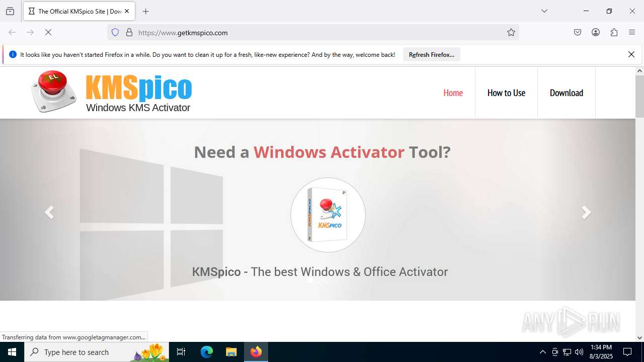Viewport: 644px width, 362px height.
Task: Open tracking protection shield icon
Action: coord(115,32)
